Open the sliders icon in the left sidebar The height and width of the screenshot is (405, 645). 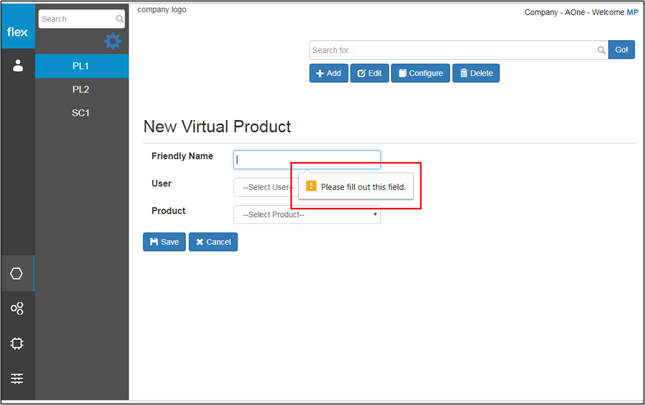(17, 378)
